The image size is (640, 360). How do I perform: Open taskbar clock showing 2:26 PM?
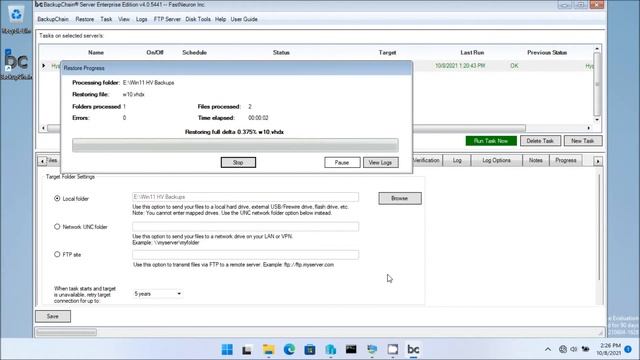click(x=610, y=349)
